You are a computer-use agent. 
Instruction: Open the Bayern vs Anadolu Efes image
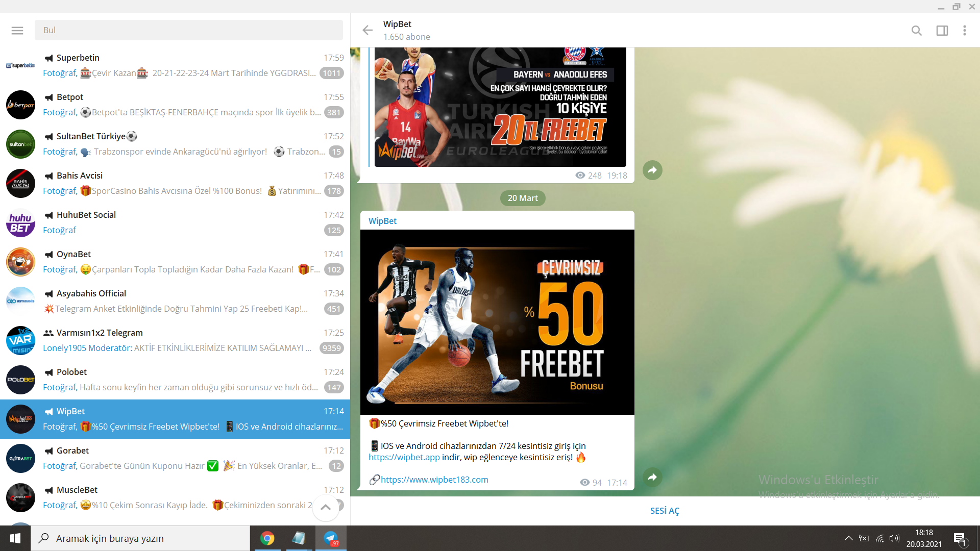tap(500, 107)
